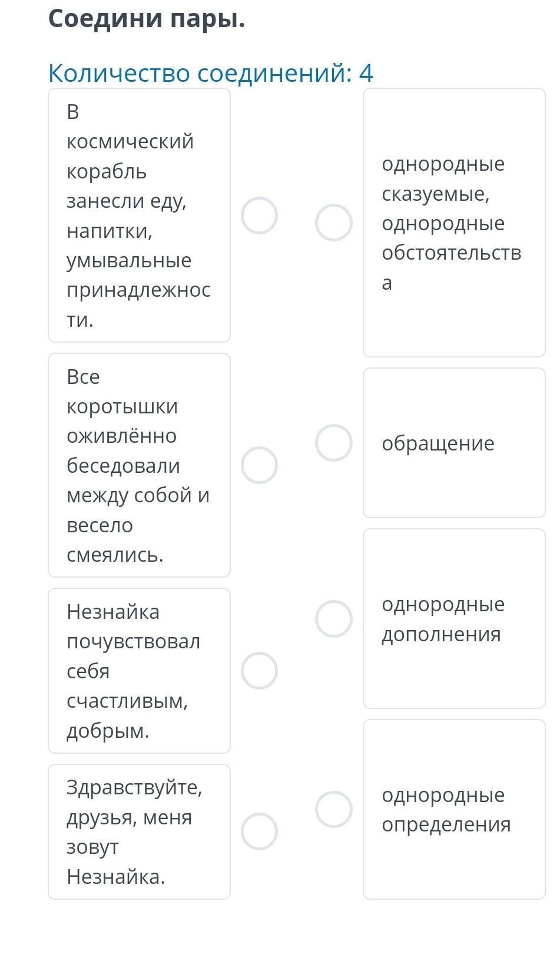The image size is (560, 961).
Task: Select the circle next to 'однородные сказуемые, однородные обстоятельства'
Action: 334,223
